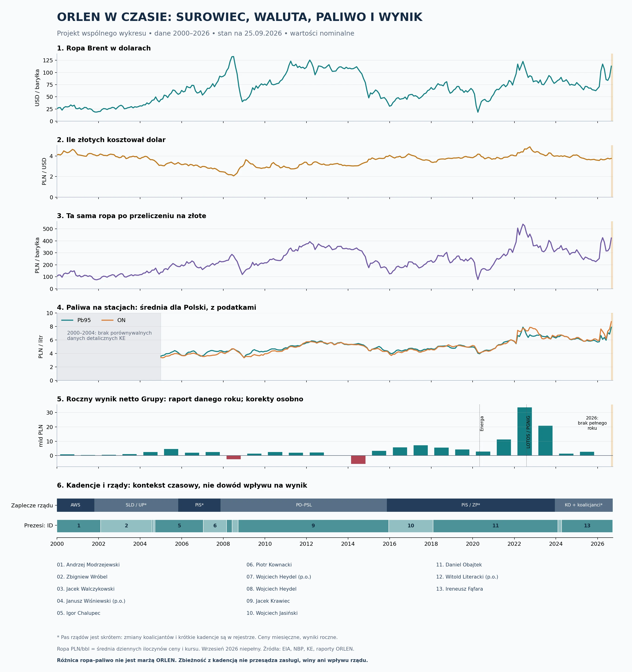Click the ON legend line swatch

[107, 320]
